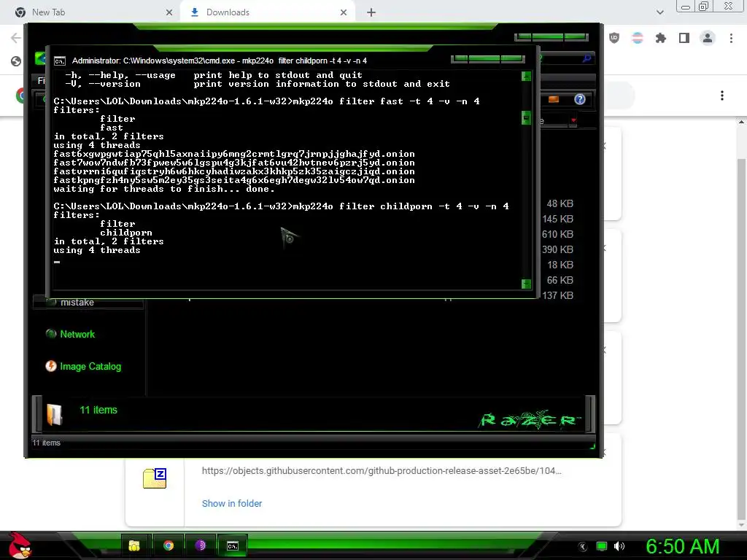Screen dimensions: 747x560
Task: Open the Chrome profile avatar menu
Action: point(708,38)
